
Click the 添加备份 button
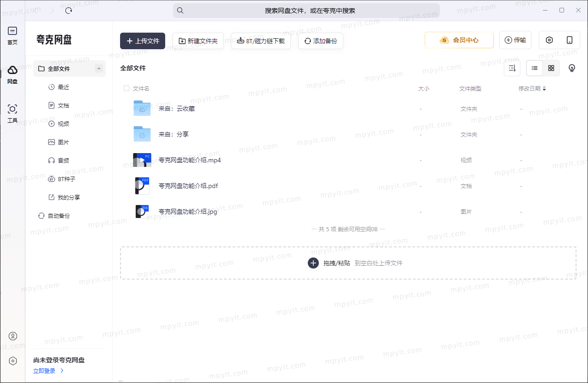click(x=321, y=41)
